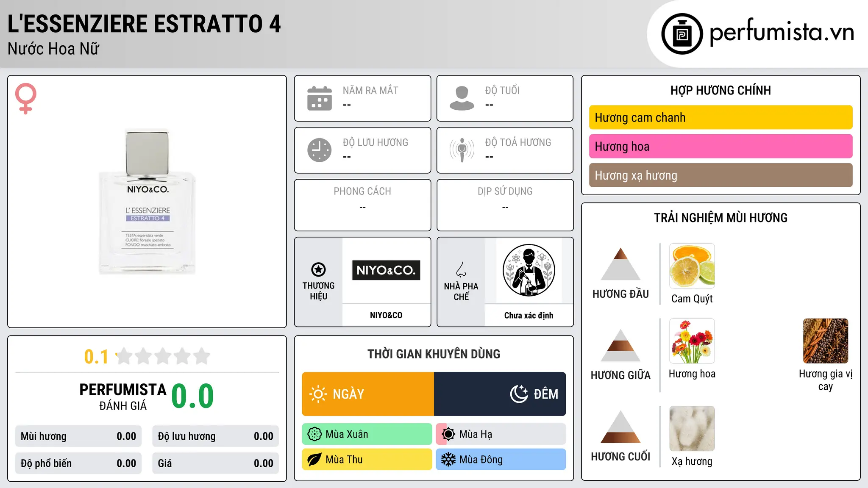
Task: Click the sun icon for Mùa Hạ
Action: point(448,434)
